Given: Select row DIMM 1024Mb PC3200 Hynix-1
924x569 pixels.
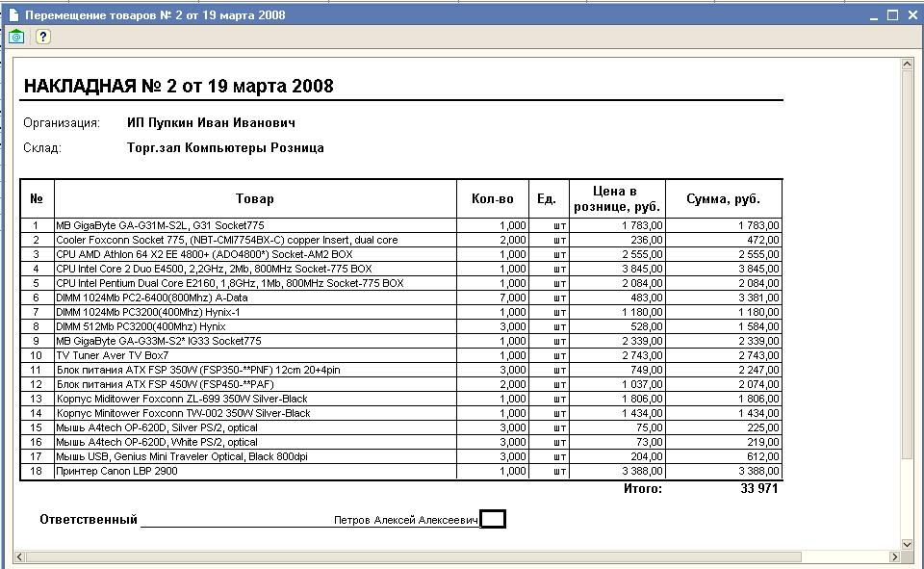Looking at the screenshot, I should [400, 312].
